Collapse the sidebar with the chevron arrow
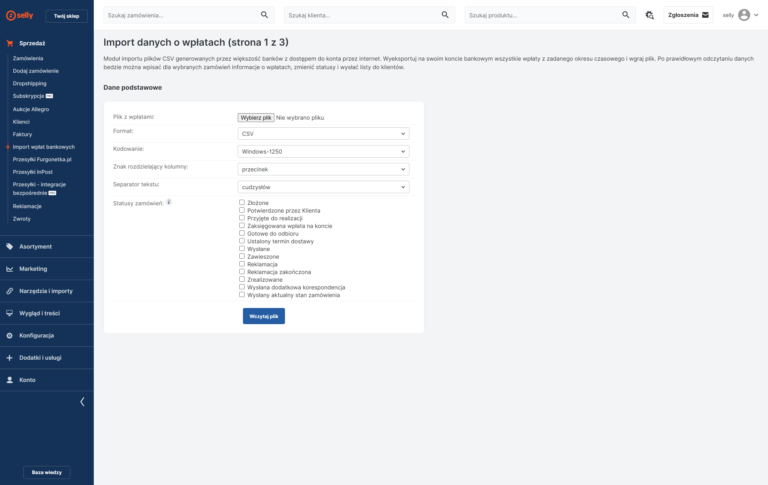This screenshot has height=485, width=768. tap(82, 401)
